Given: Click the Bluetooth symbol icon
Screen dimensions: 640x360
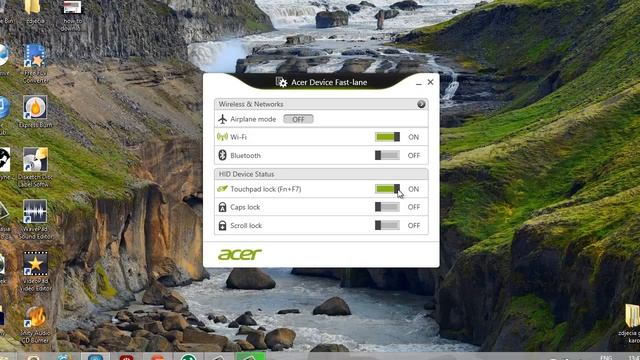Looking at the screenshot, I should [x=222, y=155].
